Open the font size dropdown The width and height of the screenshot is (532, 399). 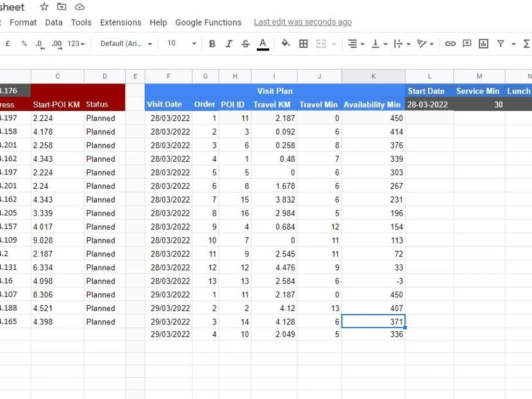pos(181,44)
